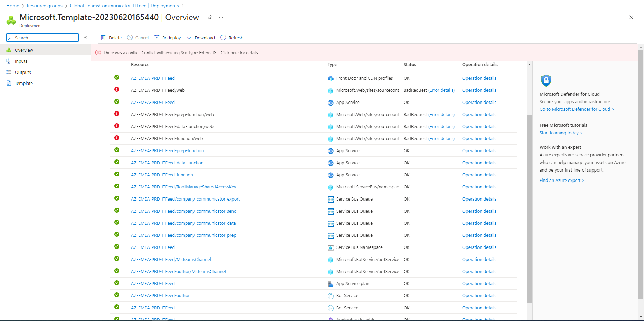Open Operation details for Front Door and CDN profiles
644x321 pixels.
click(x=479, y=78)
